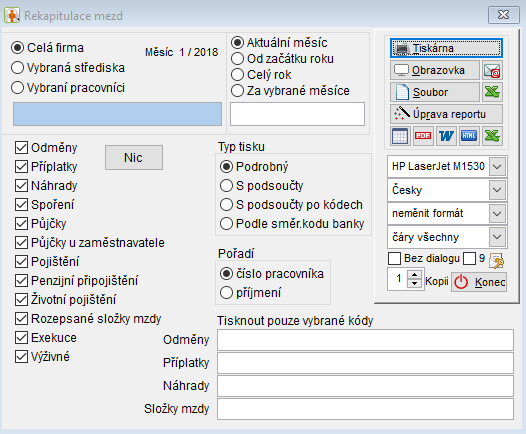The image size is (526, 434).
Task: Expand the Česky language dropdown
Action: [497, 190]
